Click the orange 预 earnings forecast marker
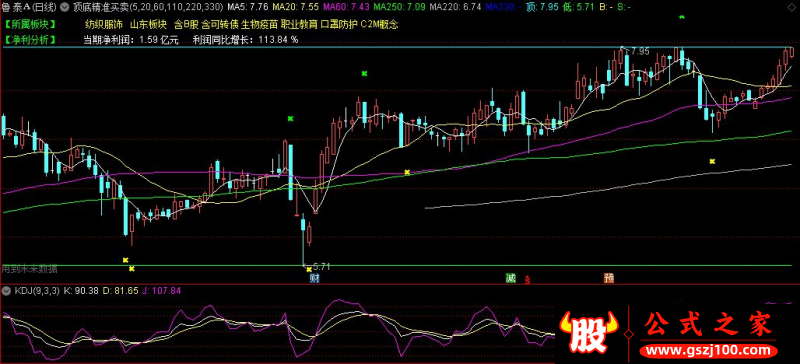The image size is (800, 364). (x=609, y=278)
